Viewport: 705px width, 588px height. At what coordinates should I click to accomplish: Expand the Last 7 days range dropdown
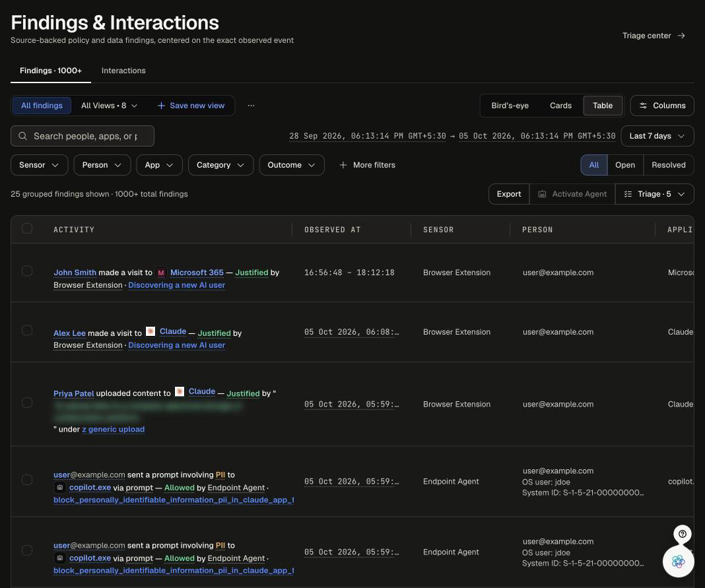click(657, 136)
